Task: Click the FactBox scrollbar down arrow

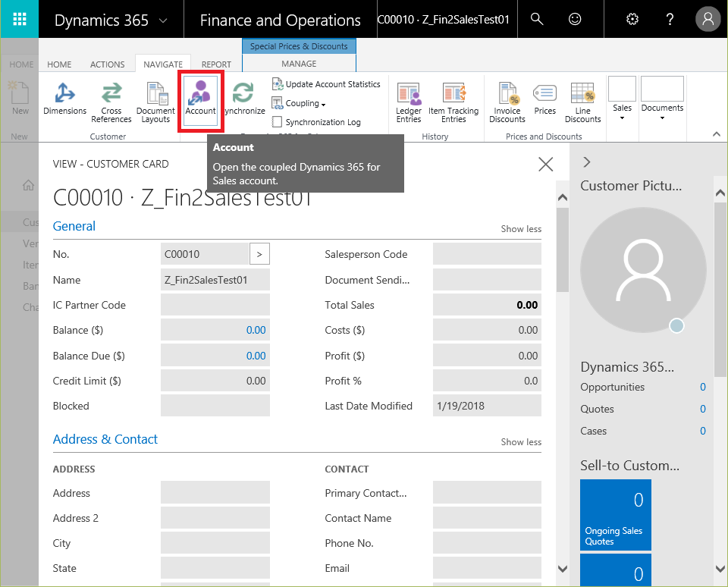Action: click(x=720, y=569)
